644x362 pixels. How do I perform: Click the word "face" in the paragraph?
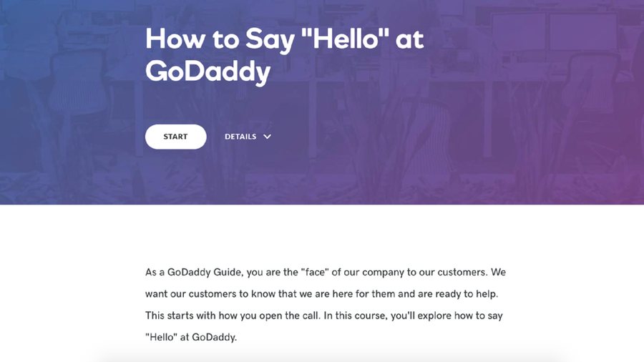pyautogui.click(x=315, y=272)
